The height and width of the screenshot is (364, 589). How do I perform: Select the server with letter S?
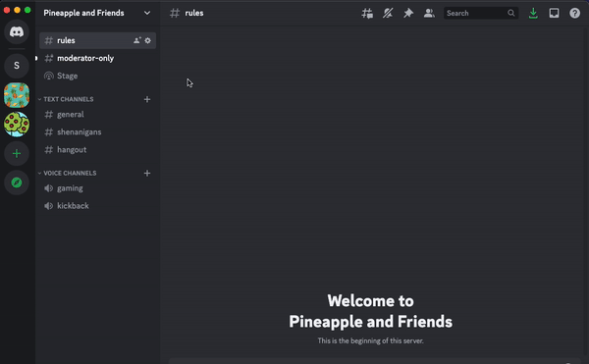point(17,66)
